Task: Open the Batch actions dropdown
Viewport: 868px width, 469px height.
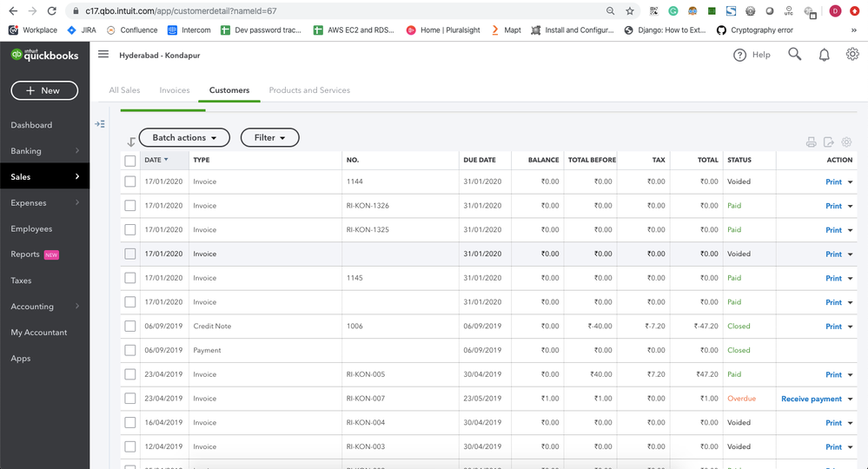Action: (x=184, y=138)
